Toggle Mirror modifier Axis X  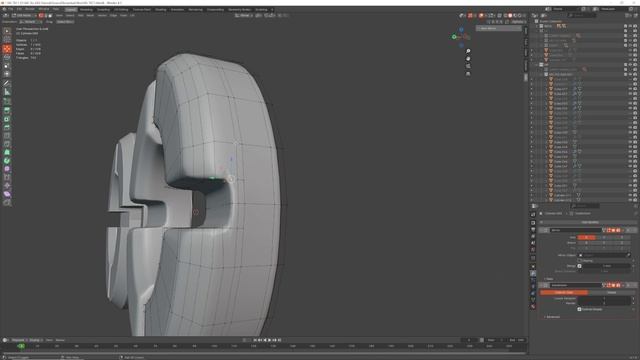coord(586,237)
